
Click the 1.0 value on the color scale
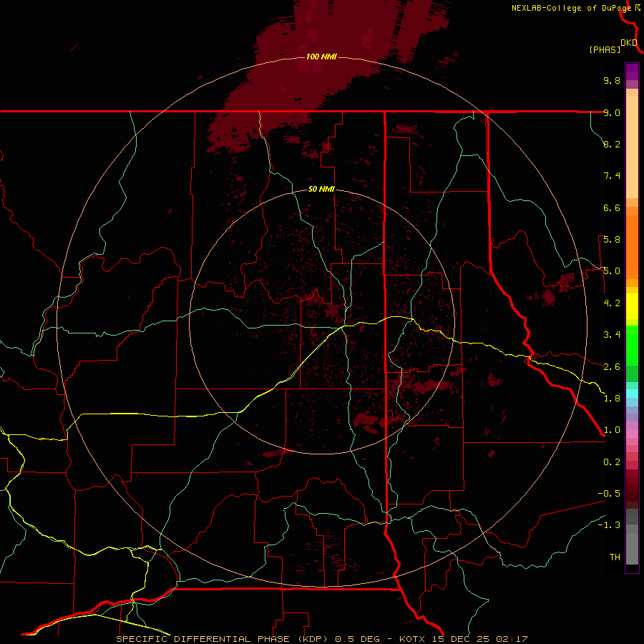point(612,430)
